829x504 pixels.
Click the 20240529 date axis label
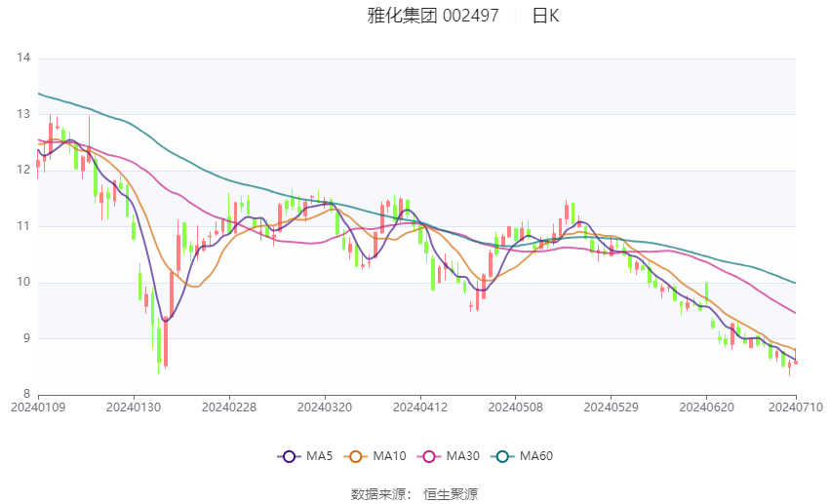click(x=611, y=407)
